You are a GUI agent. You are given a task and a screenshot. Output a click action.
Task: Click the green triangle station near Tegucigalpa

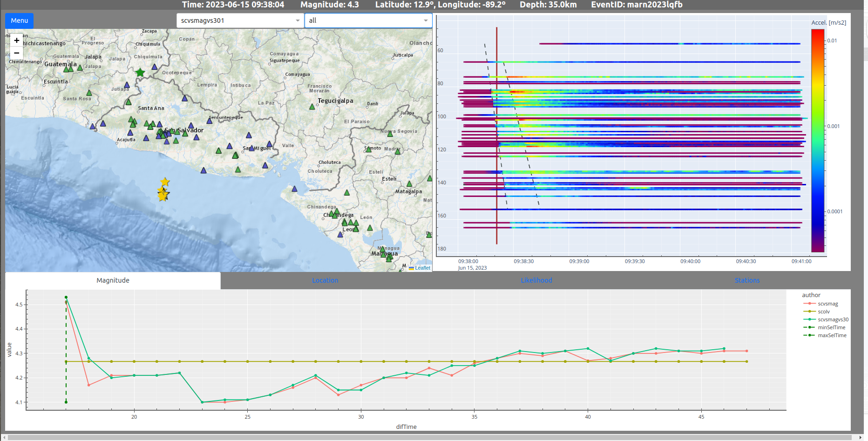[x=312, y=107]
